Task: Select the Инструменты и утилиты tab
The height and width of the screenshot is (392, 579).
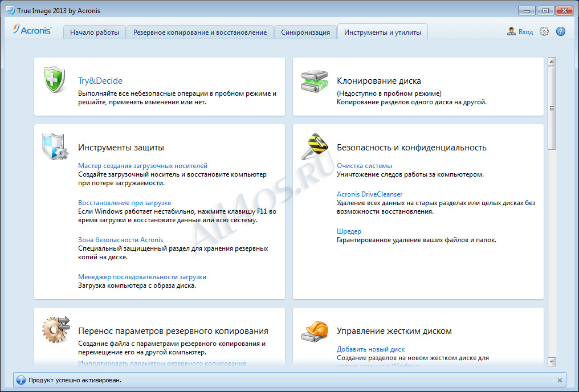Action: click(x=382, y=32)
